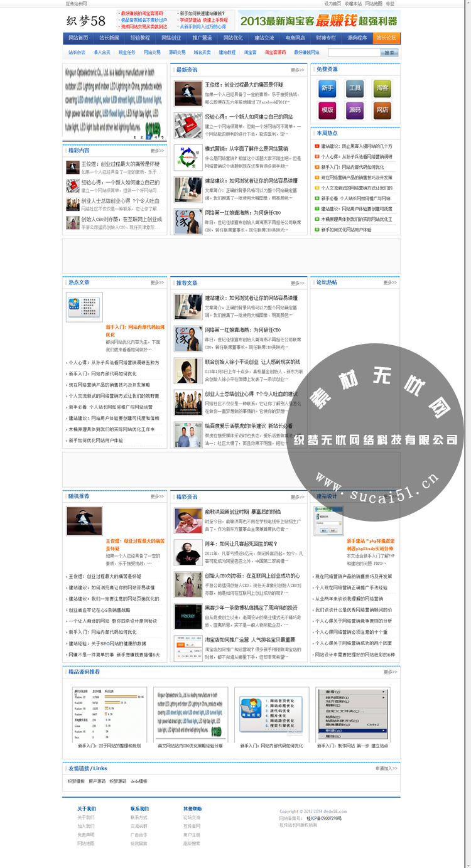
Task: Open the 建站交流 navigation tab
Action: pos(264,38)
